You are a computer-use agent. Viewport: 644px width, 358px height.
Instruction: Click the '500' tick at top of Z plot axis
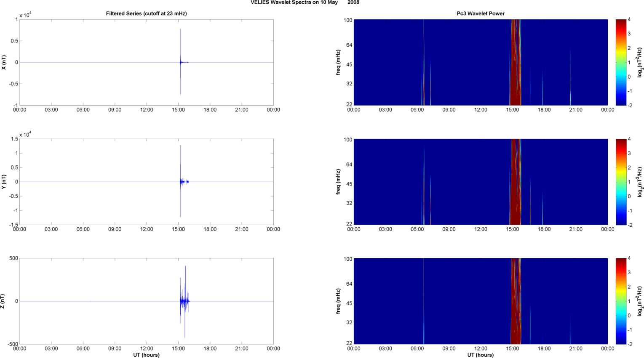click(13, 258)
